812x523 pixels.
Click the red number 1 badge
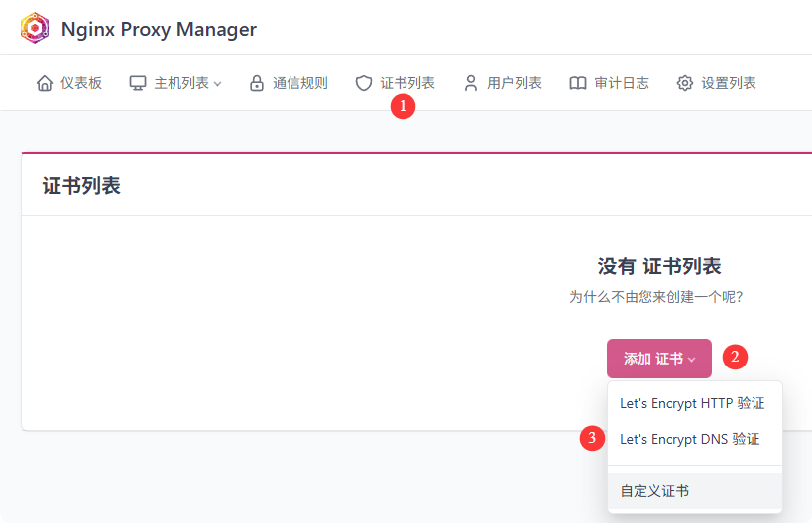[x=403, y=107]
